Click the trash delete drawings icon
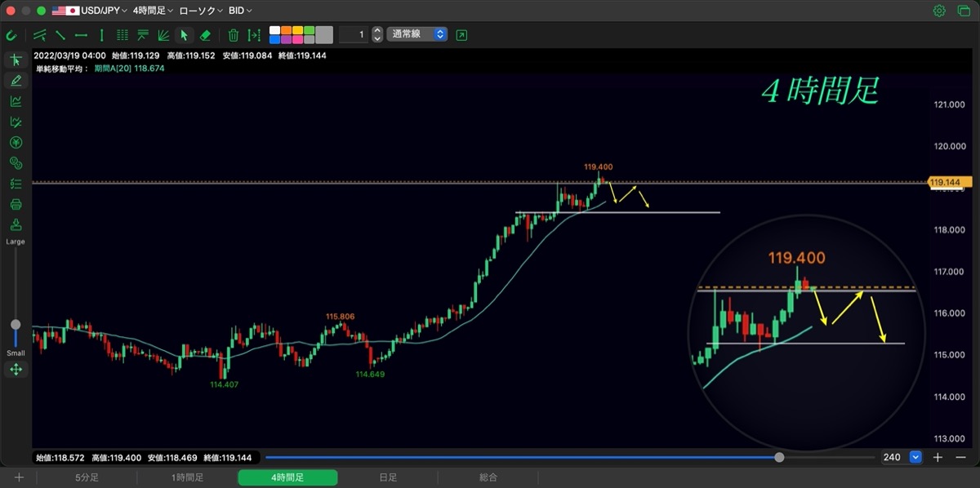 (x=234, y=35)
